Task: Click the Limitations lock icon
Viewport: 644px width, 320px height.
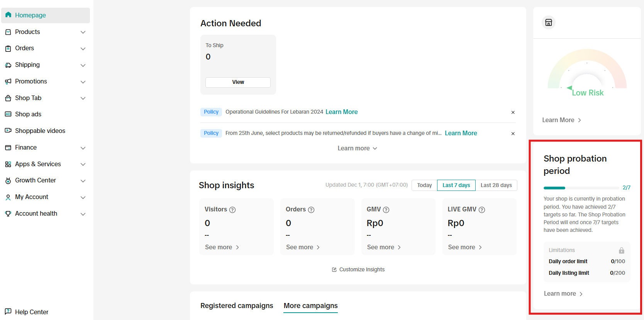Action: coord(621,250)
